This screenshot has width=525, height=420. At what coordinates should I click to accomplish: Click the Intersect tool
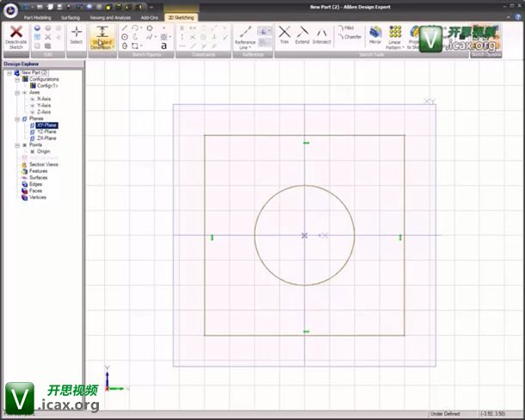point(322,34)
